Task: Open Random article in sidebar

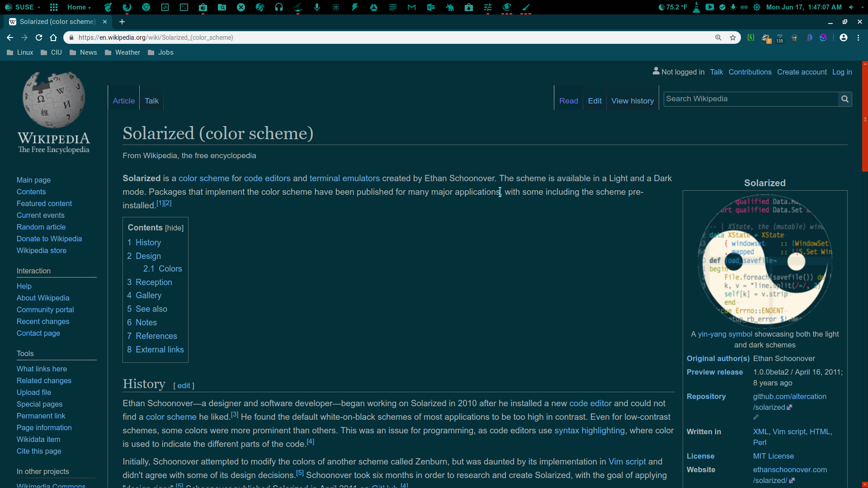Action: point(41,227)
